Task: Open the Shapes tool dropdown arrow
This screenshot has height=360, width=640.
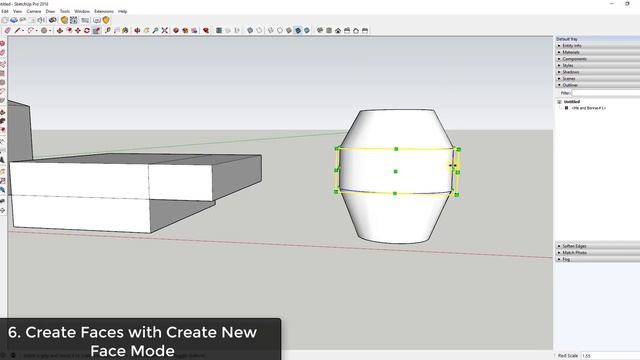Action: coord(50,31)
